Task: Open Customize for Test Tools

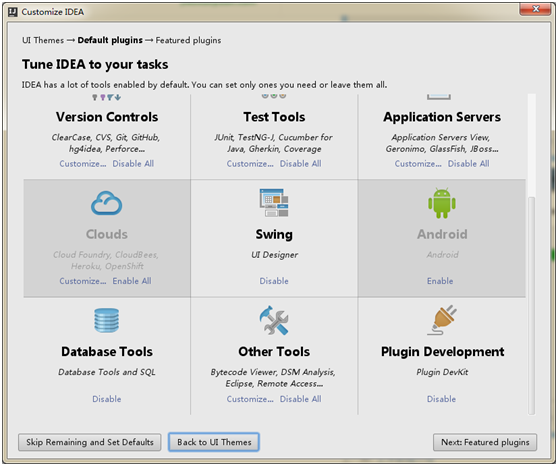Action: click(x=250, y=163)
